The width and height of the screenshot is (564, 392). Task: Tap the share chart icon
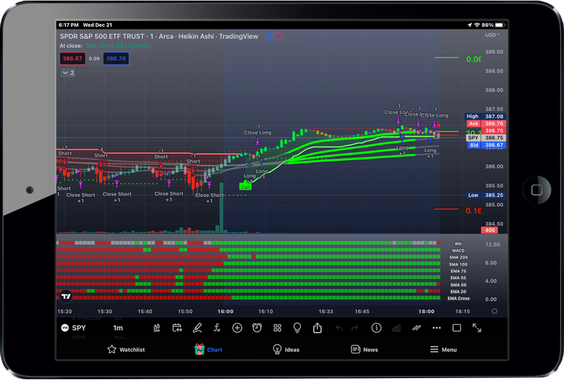tap(317, 328)
